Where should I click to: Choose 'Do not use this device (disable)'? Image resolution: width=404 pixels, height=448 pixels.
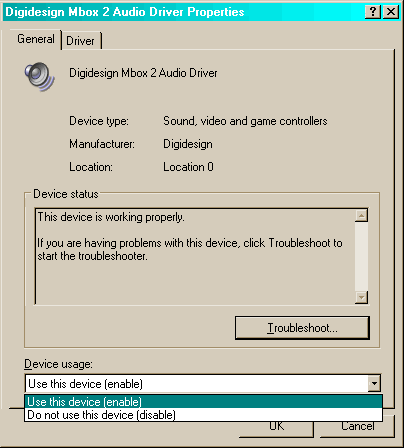[203, 415]
